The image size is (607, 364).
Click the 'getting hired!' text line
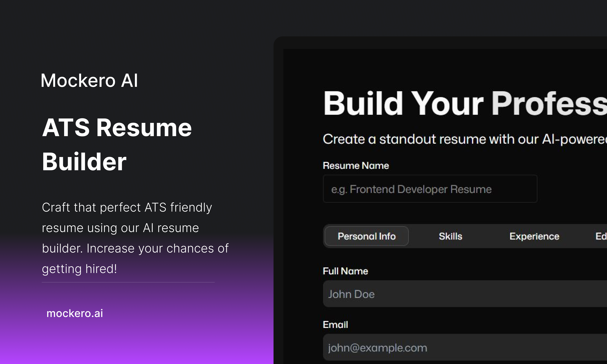click(x=79, y=269)
